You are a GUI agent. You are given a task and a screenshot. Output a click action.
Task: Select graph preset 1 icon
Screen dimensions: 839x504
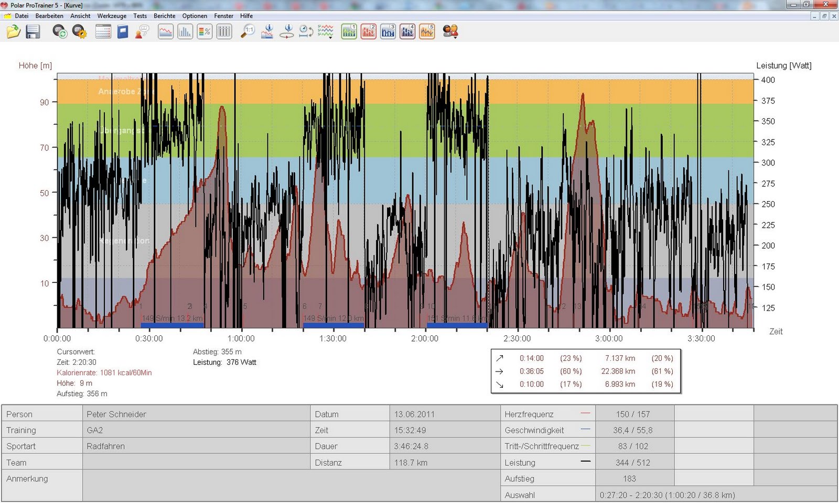(x=349, y=32)
